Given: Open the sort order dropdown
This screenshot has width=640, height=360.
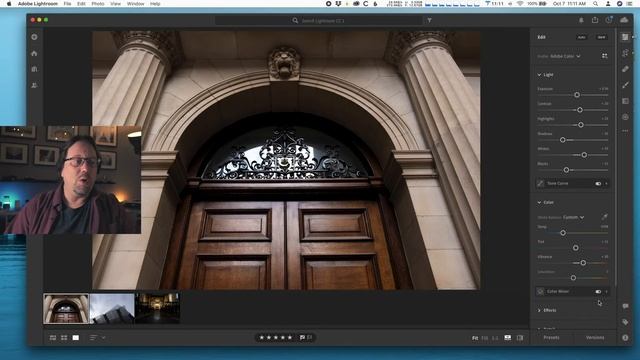Looking at the screenshot, I should point(97,338).
